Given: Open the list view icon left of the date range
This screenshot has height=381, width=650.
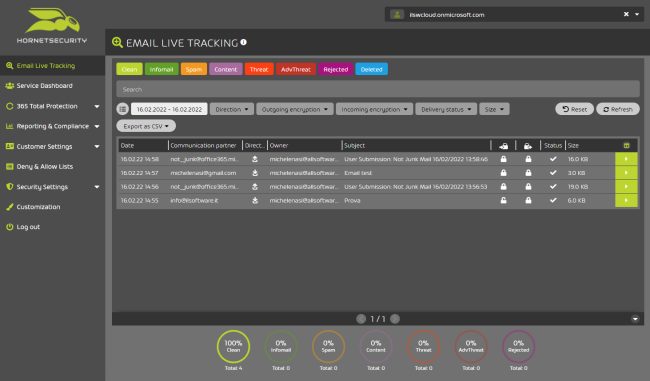Looking at the screenshot, I should tap(122, 109).
